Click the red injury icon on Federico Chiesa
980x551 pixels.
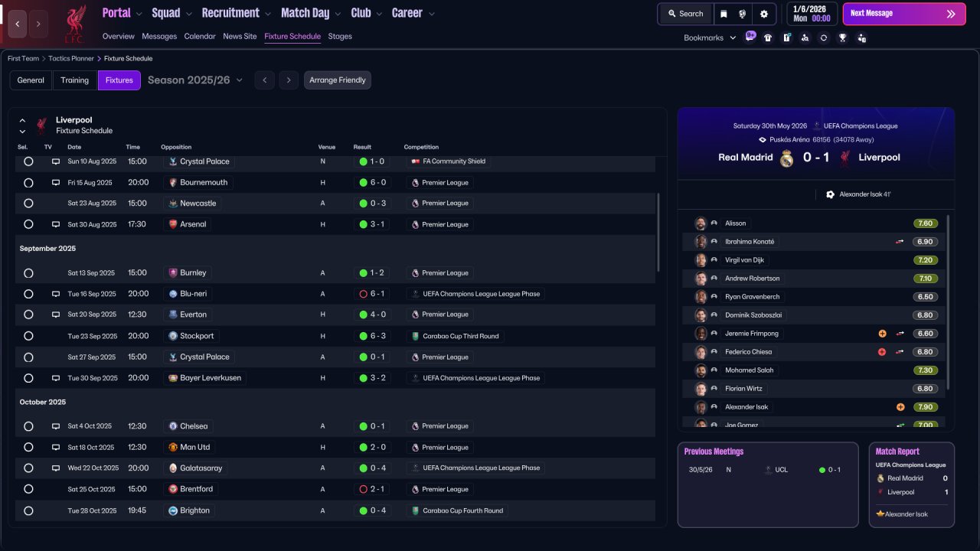coord(882,352)
